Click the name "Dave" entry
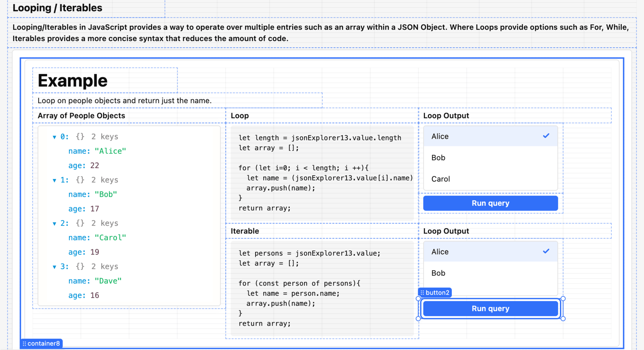This screenshot has width=644, height=350. point(95,281)
